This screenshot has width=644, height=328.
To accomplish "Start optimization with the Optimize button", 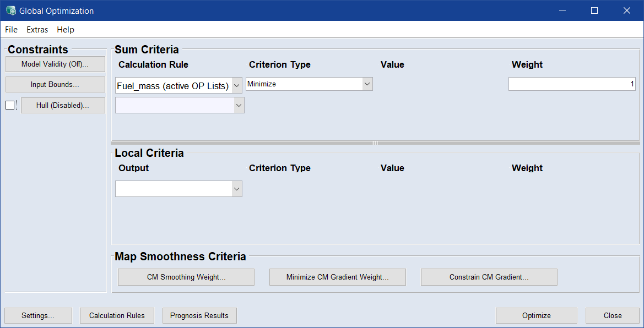I will tap(536, 315).
